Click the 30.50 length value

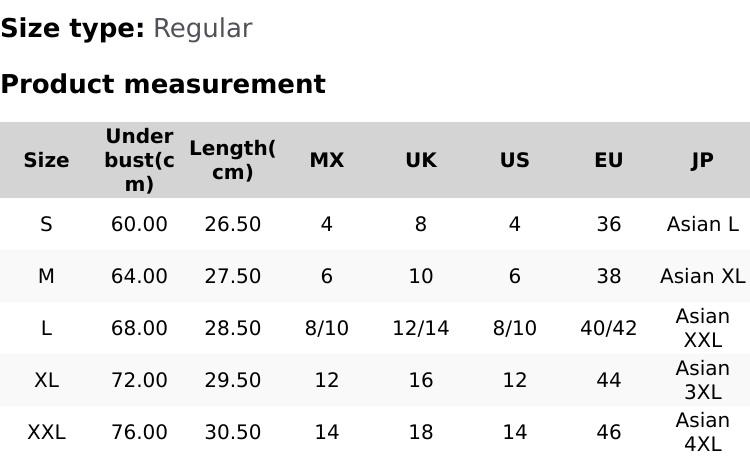tap(232, 432)
